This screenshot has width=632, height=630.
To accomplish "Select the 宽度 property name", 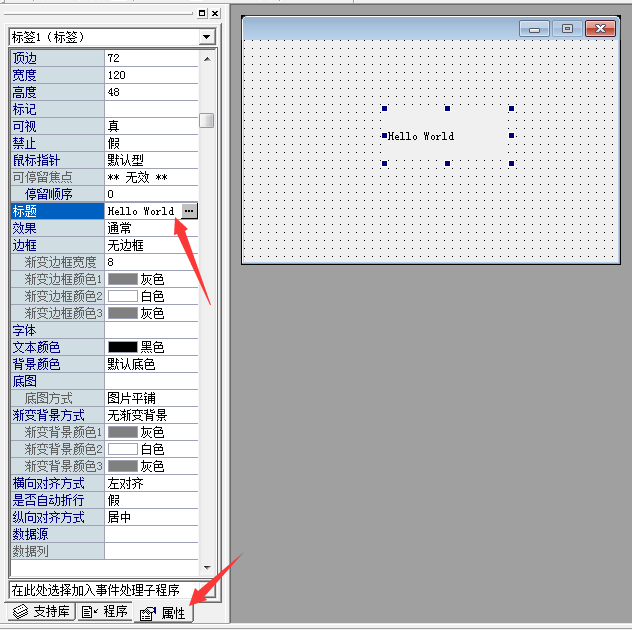I will coord(57,75).
